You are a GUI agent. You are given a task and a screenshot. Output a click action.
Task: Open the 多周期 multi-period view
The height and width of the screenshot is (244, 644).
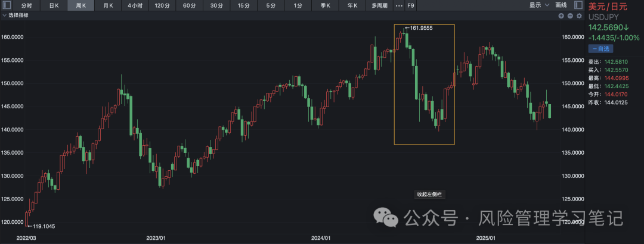(379, 6)
